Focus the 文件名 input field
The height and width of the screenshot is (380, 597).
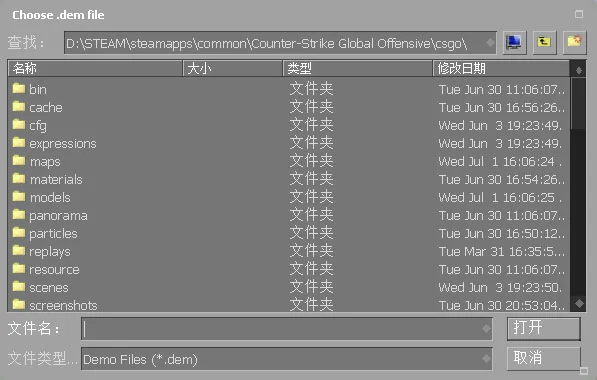286,329
